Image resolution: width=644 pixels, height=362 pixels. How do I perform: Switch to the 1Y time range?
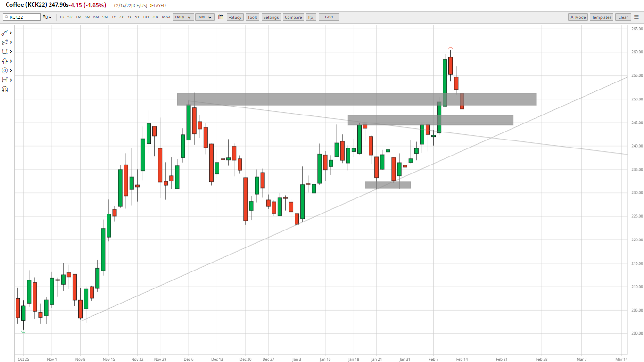114,17
